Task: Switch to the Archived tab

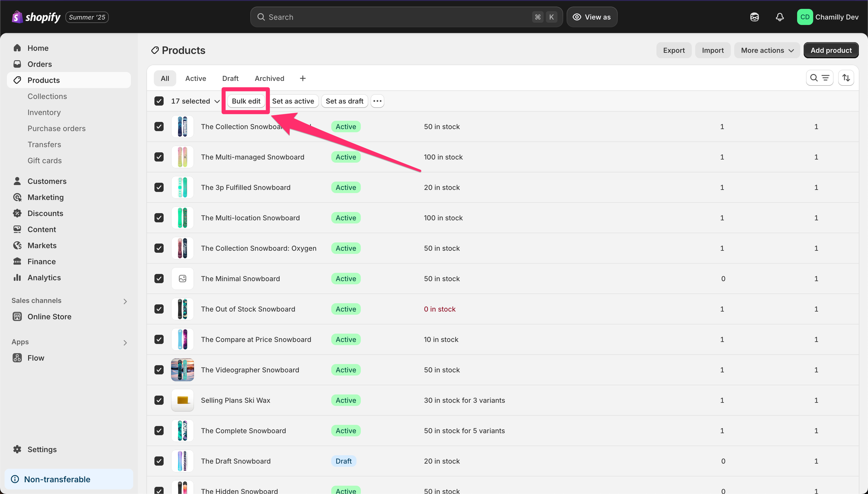Action: tap(270, 78)
